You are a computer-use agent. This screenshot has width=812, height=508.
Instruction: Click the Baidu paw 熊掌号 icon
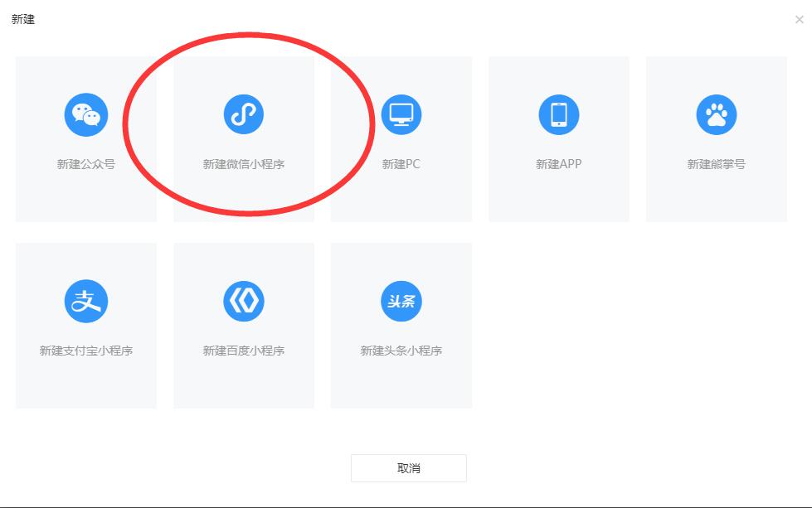[716, 114]
